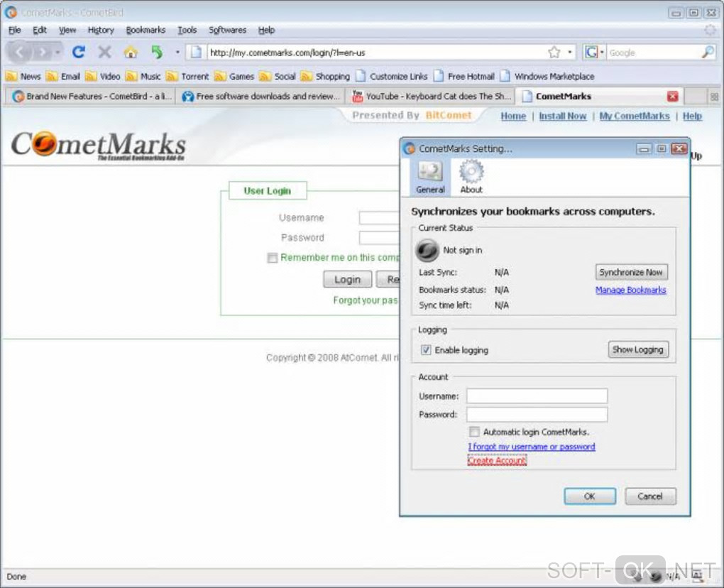Focus the Username field in Account section
Screen dimensions: 724x588
[x=537, y=396]
